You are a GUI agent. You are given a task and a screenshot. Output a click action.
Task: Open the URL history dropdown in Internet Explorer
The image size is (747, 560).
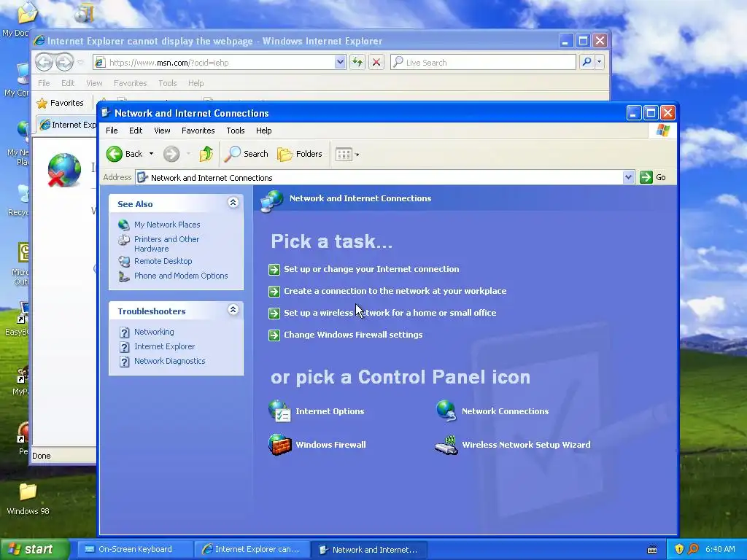click(340, 62)
